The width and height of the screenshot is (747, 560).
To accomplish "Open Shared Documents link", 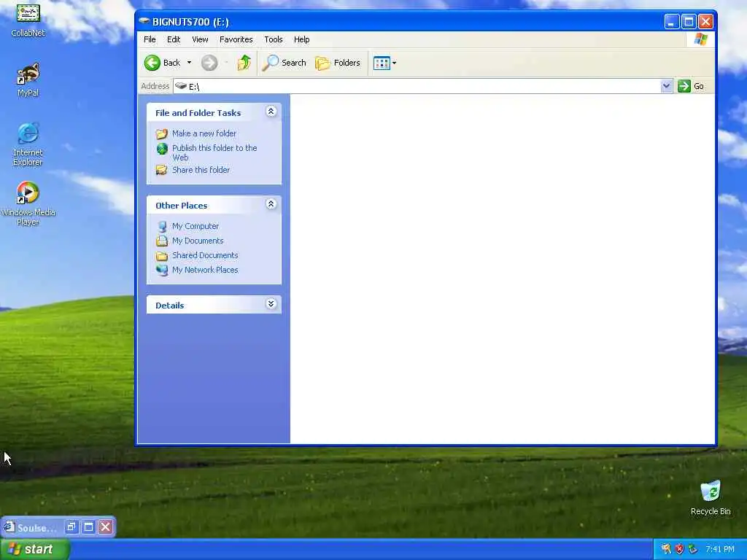I will 205,255.
